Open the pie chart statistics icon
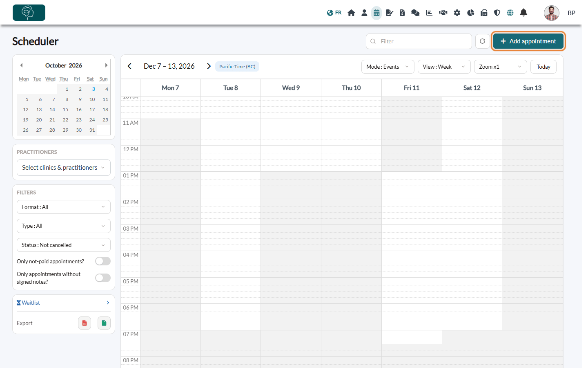Image resolution: width=588 pixels, height=368 pixels. point(470,13)
